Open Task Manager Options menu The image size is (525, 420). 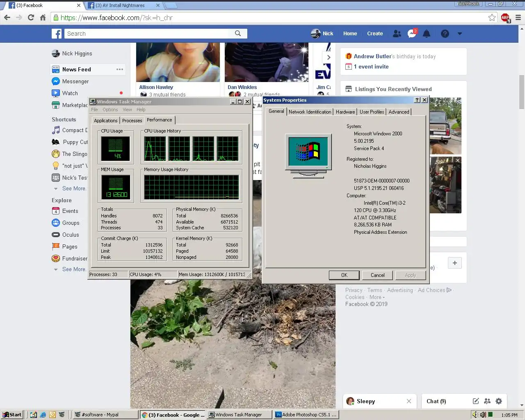[x=110, y=110]
